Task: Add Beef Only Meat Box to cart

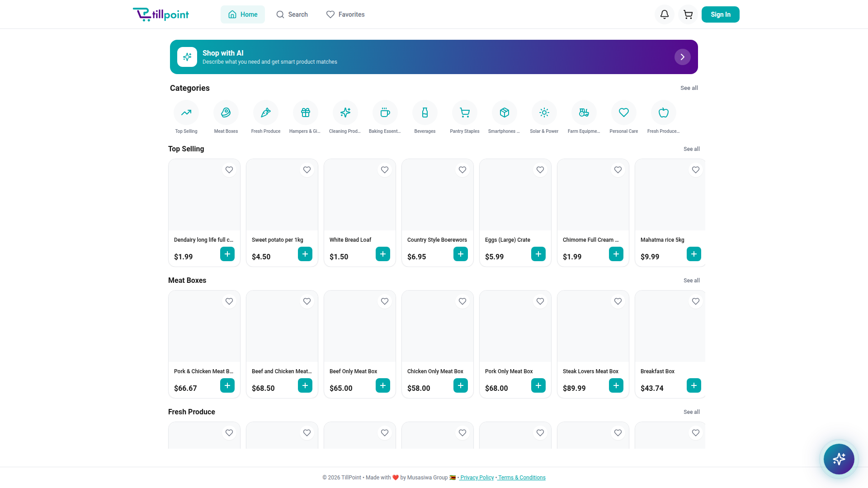Action: click(x=383, y=385)
